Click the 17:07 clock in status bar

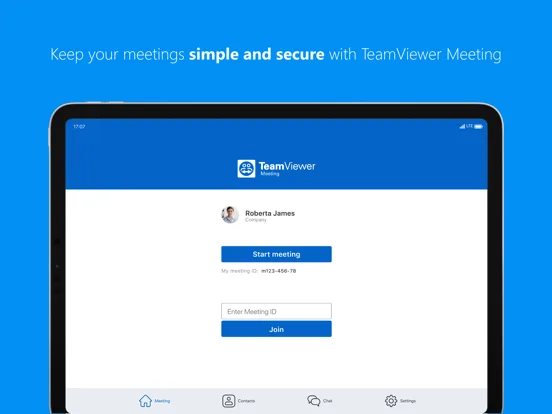pos(79,126)
